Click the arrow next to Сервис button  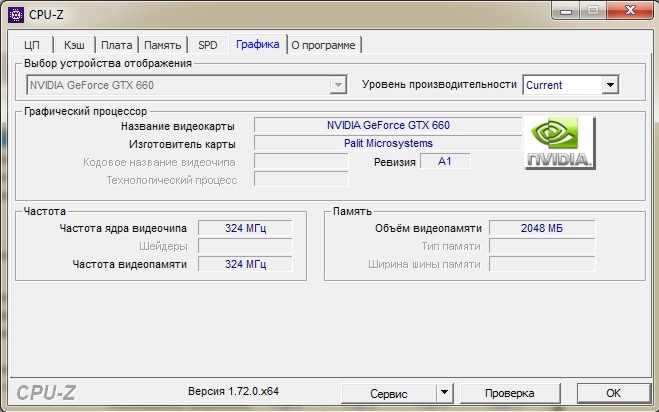pos(444,393)
